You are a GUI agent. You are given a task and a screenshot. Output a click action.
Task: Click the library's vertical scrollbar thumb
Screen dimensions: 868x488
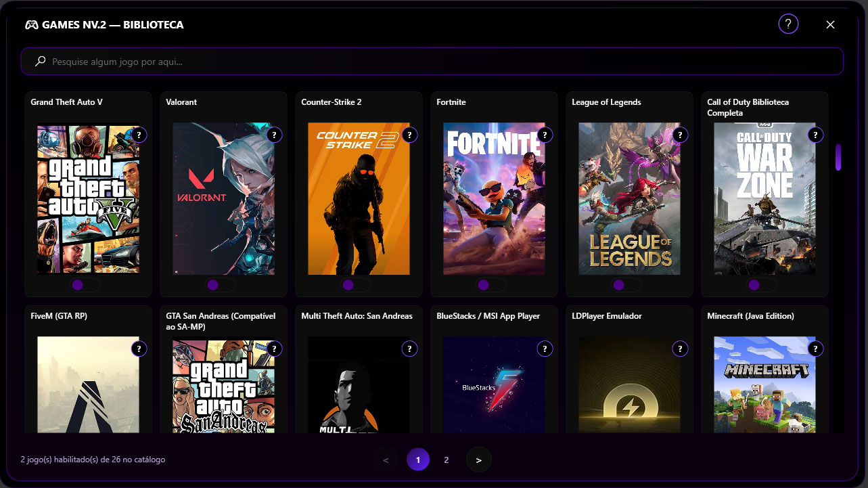pos(839,158)
